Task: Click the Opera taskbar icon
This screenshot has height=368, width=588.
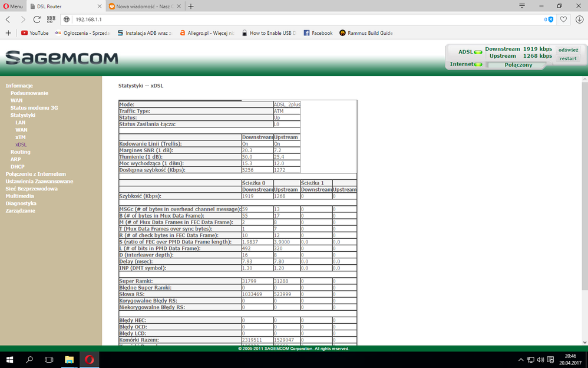Action: [x=89, y=360]
